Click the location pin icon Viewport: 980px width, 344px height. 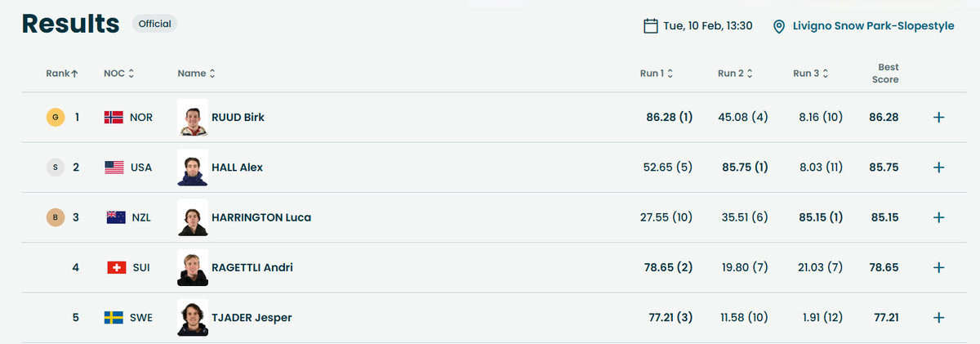pos(779,26)
